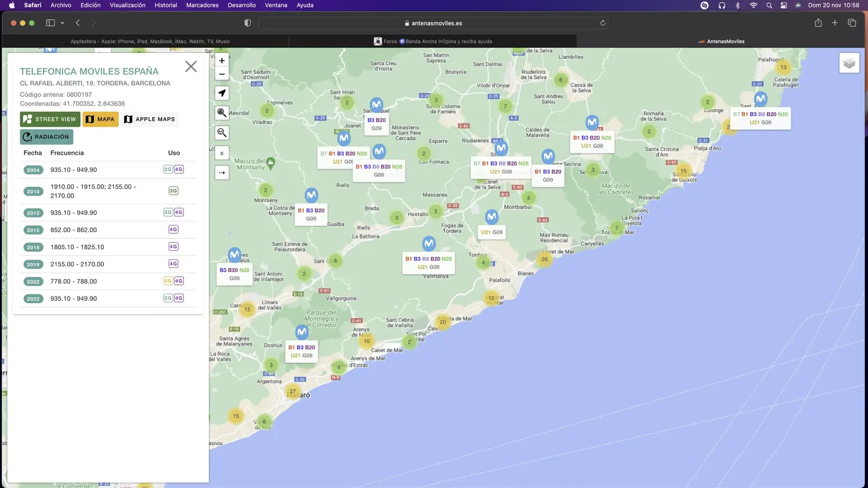Image resolution: width=868 pixels, height=488 pixels.
Task: Open the location search magnifier tool
Action: point(222,113)
